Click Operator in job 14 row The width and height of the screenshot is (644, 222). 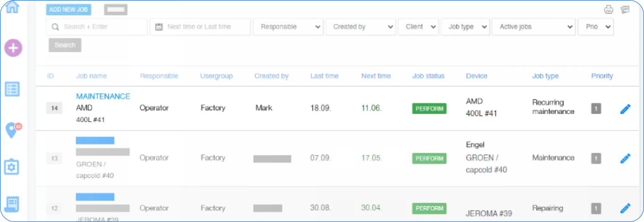click(154, 108)
